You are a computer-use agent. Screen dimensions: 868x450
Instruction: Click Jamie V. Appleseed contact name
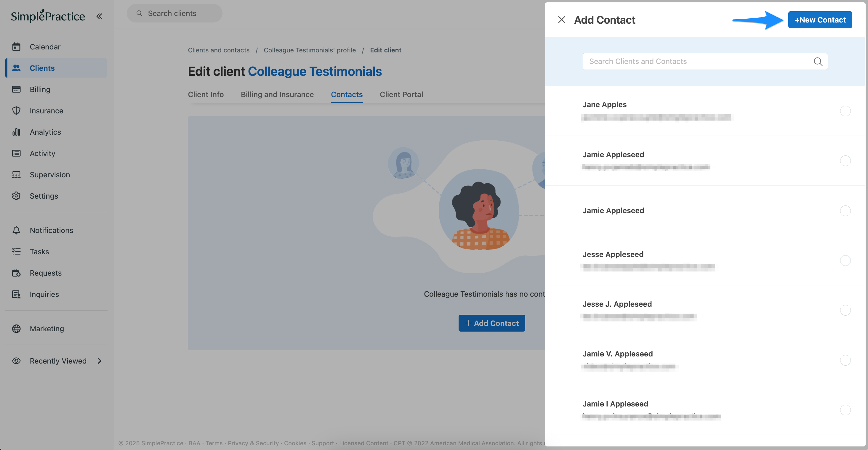click(x=617, y=354)
